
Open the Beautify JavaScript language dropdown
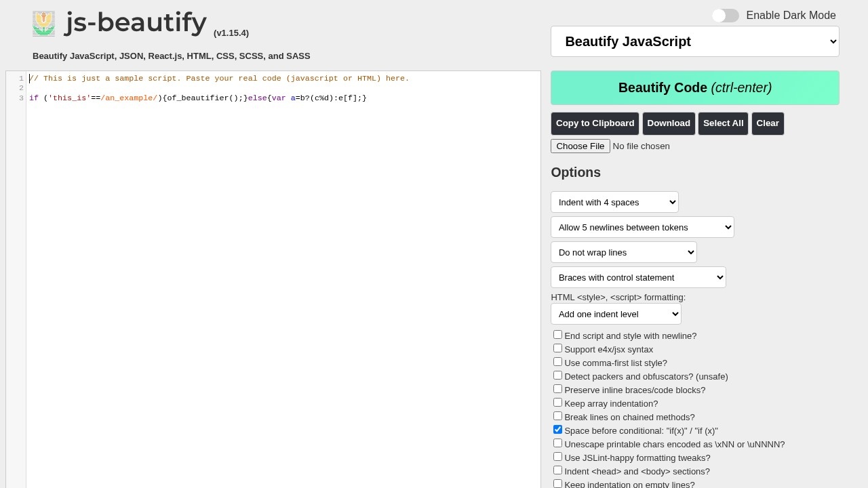point(694,41)
